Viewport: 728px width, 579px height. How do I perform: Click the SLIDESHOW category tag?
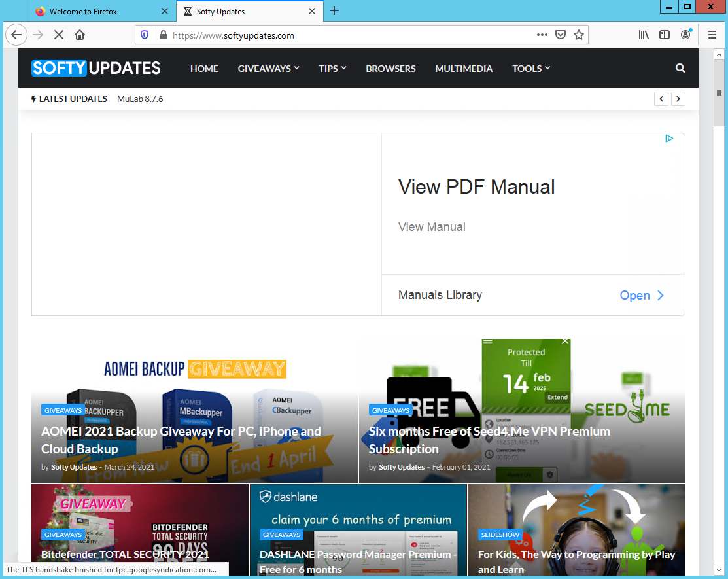pos(500,535)
